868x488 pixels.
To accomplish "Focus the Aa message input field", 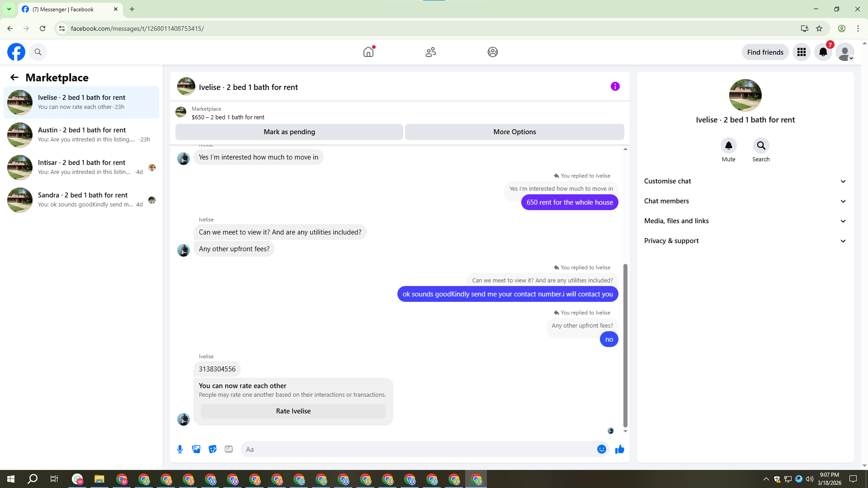I will pyautogui.click(x=416, y=449).
